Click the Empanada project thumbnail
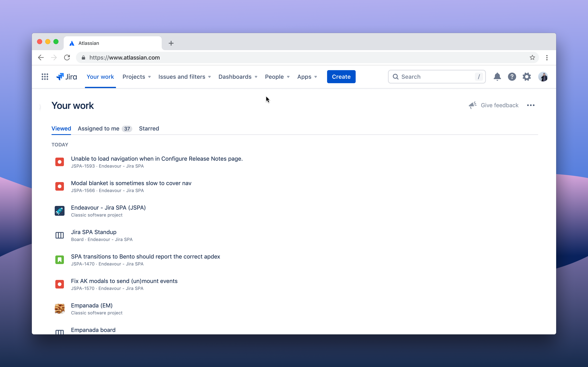 point(60,308)
